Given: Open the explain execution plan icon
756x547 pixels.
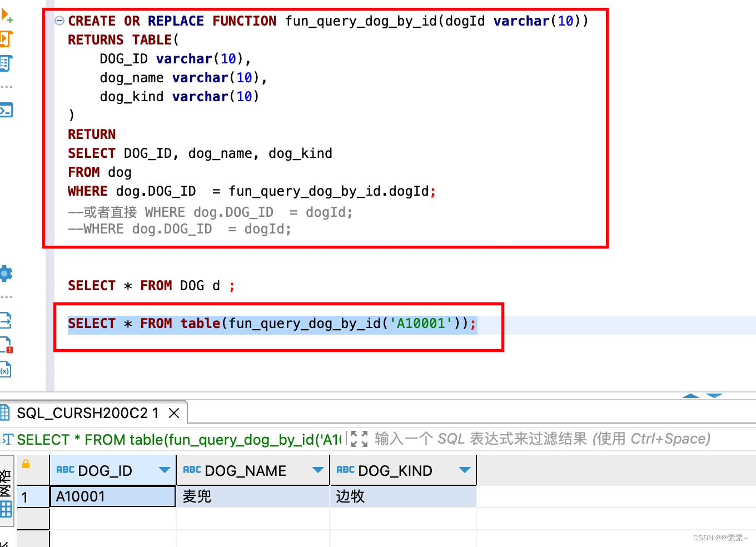Looking at the screenshot, I should point(6,63).
